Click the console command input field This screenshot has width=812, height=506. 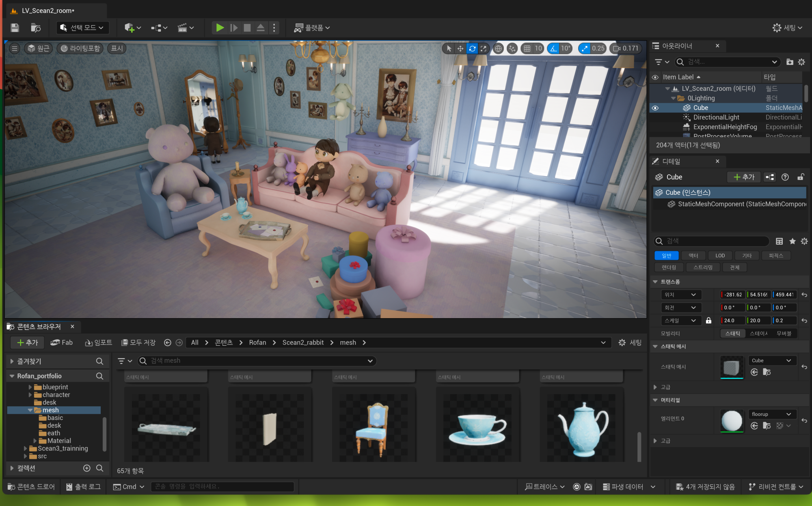pos(222,487)
